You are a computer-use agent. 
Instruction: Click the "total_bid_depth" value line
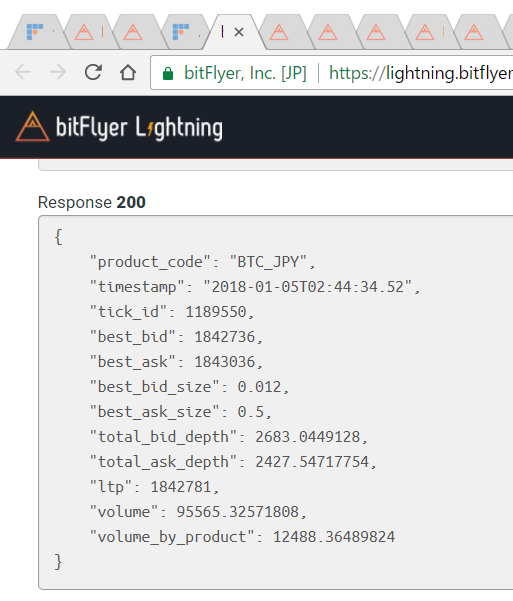click(229, 437)
